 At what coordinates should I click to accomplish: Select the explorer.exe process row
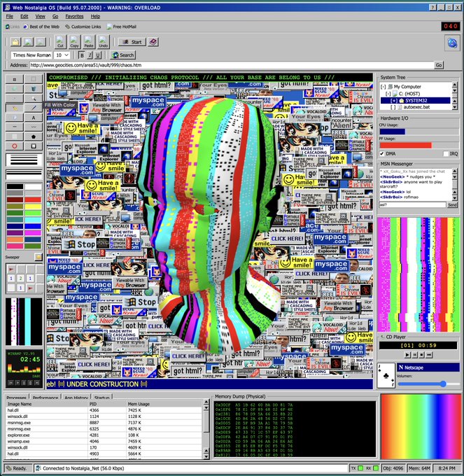tap(104, 435)
